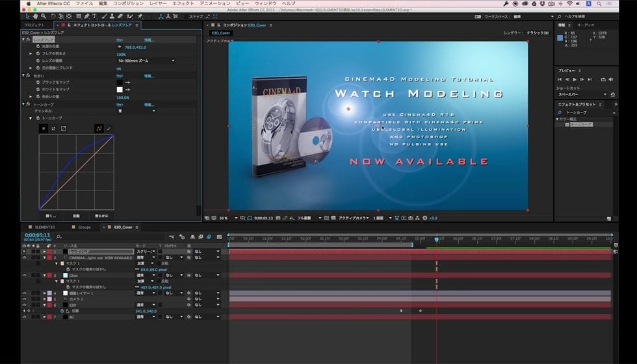Toggle visibility of layer 4 adjustment layer
Viewport: 637px width, 364px height.
pyautogui.click(x=24, y=293)
